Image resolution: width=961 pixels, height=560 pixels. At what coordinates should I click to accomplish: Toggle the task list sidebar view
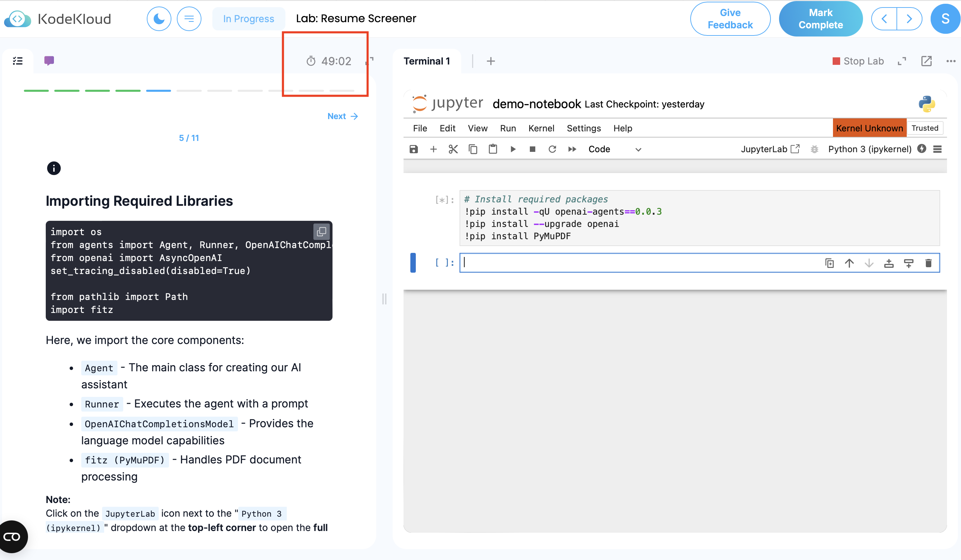pos(17,61)
